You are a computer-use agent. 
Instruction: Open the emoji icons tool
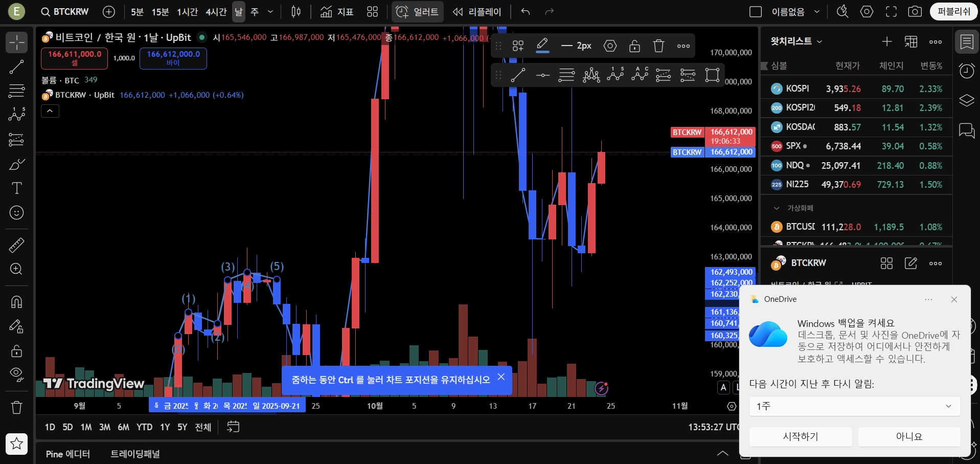[x=16, y=213]
